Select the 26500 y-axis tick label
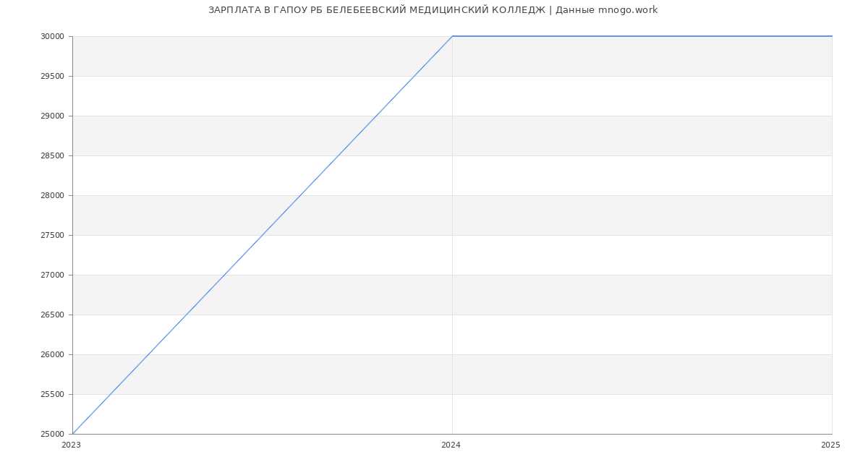 (x=52, y=315)
